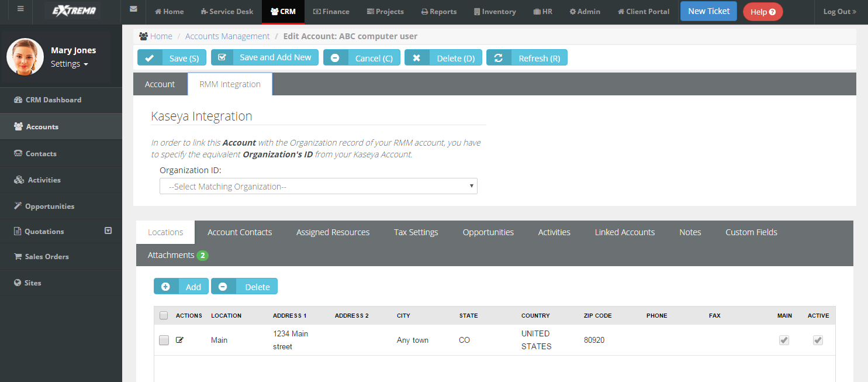Open Opportunities in sidebar
This screenshot has width=868, height=382.
pos(61,206)
